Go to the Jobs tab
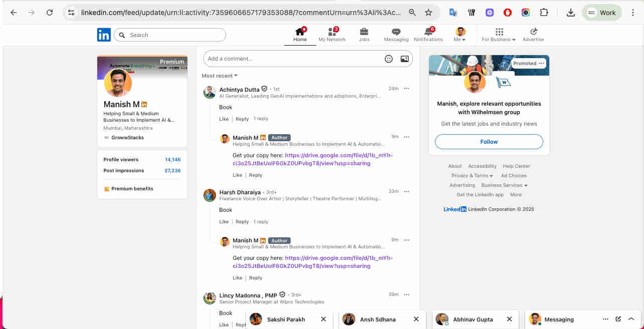644x329 pixels. [364, 35]
